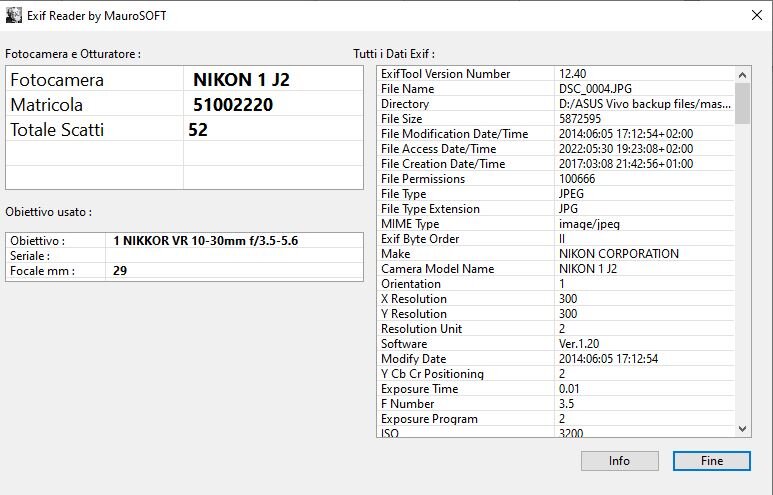Select the File Name row label
Screen dimensions: 773x495
point(407,89)
